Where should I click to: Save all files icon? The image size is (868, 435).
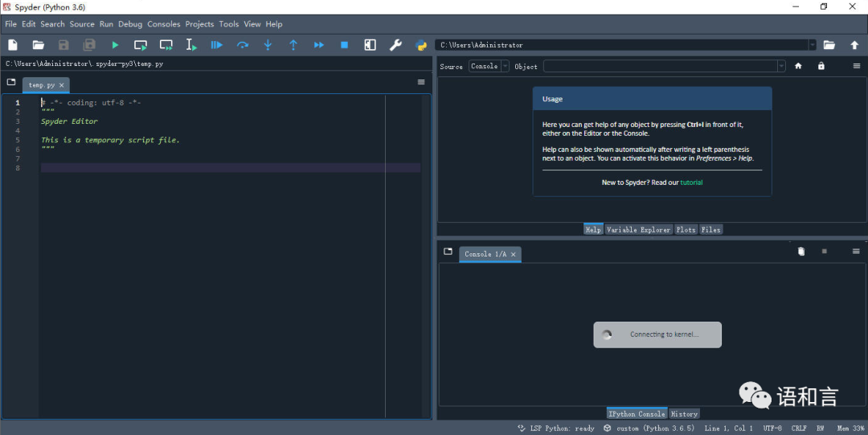(x=89, y=45)
